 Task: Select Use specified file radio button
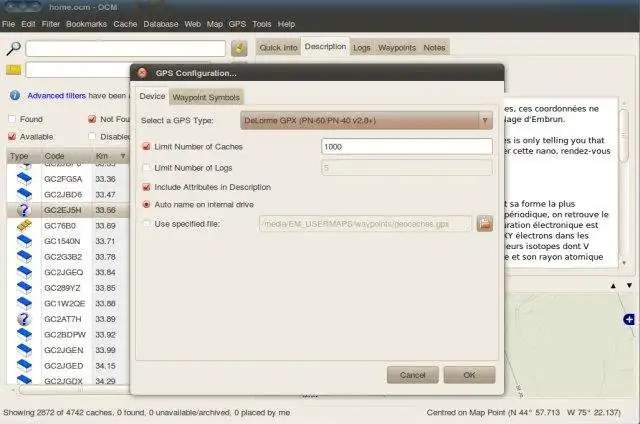click(x=146, y=224)
